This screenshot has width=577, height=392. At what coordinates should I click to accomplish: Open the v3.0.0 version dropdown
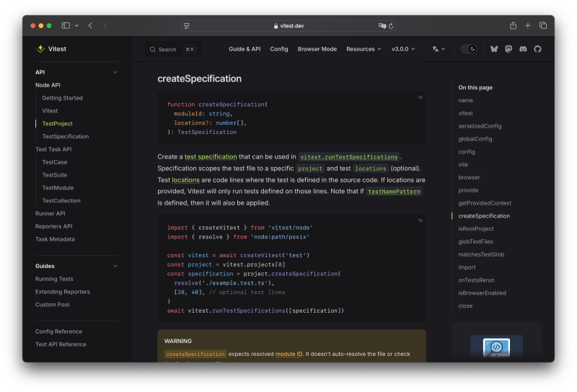403,49
